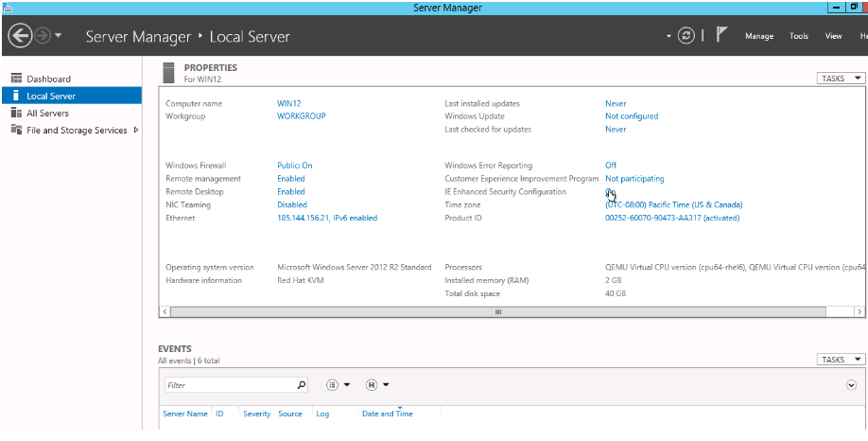Click Server Manager title bar app icon

coord(8,8)
